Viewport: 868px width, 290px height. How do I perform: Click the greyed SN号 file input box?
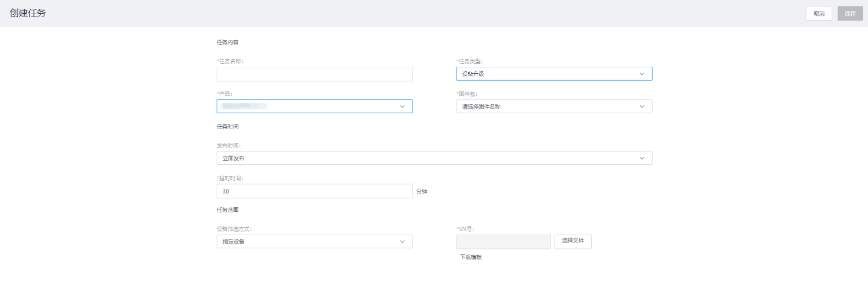[503, 242]
